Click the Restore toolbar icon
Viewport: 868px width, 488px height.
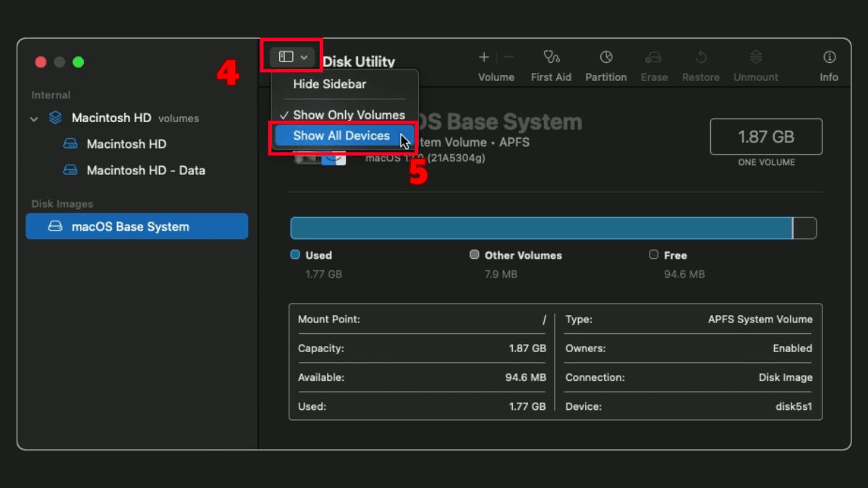[x=701, y=57]
